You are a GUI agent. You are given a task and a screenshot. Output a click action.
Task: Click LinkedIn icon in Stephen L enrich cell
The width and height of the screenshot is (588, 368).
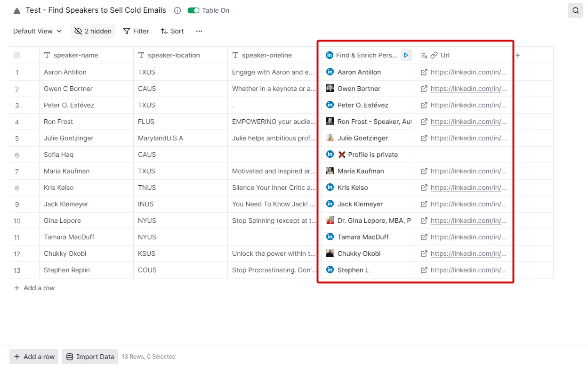[x=330, y=270]
